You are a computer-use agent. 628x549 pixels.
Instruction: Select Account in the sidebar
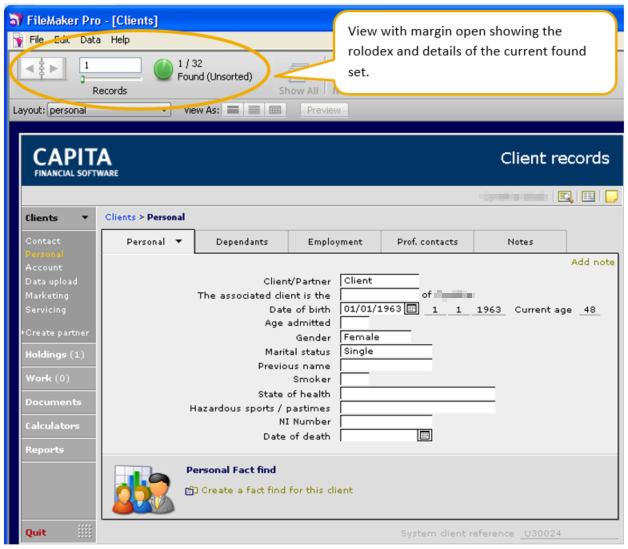pos(44,267)
